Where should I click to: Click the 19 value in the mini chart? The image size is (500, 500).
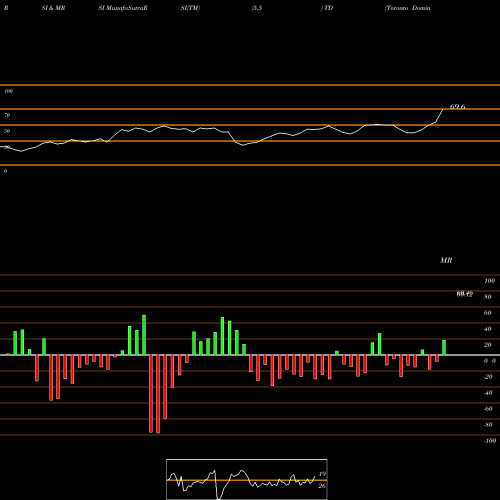pyautogui.click(x=322, y=474)
